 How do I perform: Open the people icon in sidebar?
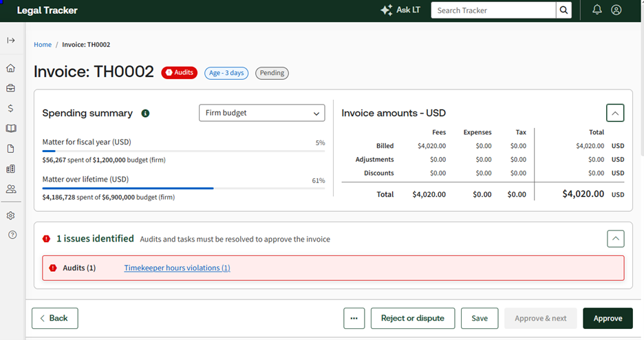click(x=11, y=189)
